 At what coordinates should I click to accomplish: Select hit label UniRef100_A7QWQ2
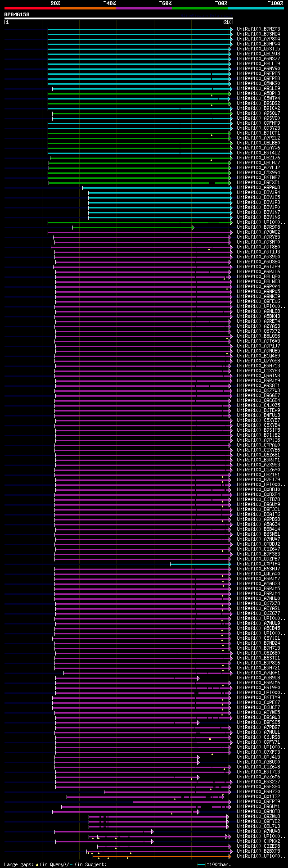coord(259,232)
